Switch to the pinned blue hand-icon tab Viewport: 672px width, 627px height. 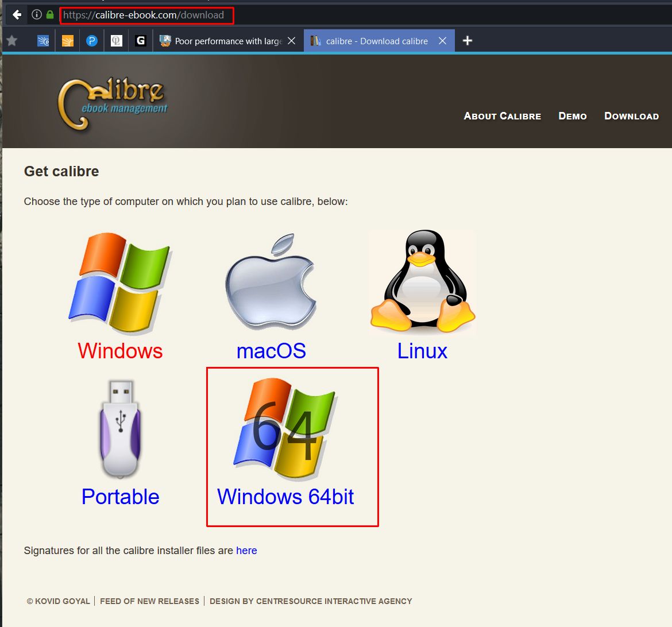pyautogui.click(x=43, y=41)
